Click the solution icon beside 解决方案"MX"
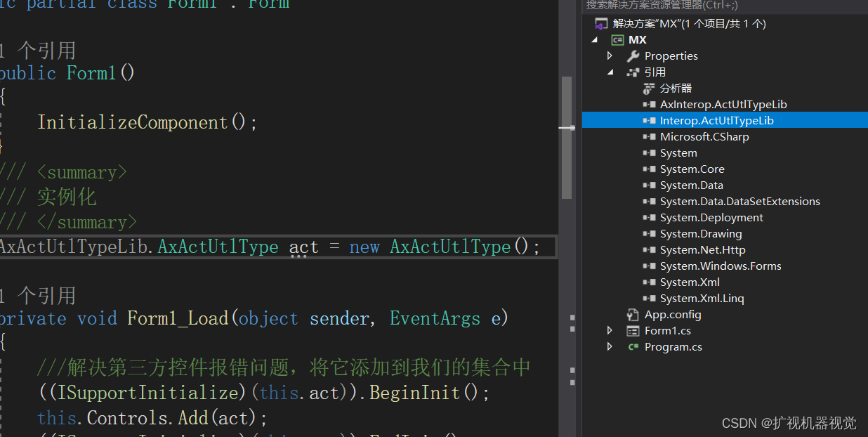Image resolution: width=868 pixels, height=437 pixels. (601, 22)
